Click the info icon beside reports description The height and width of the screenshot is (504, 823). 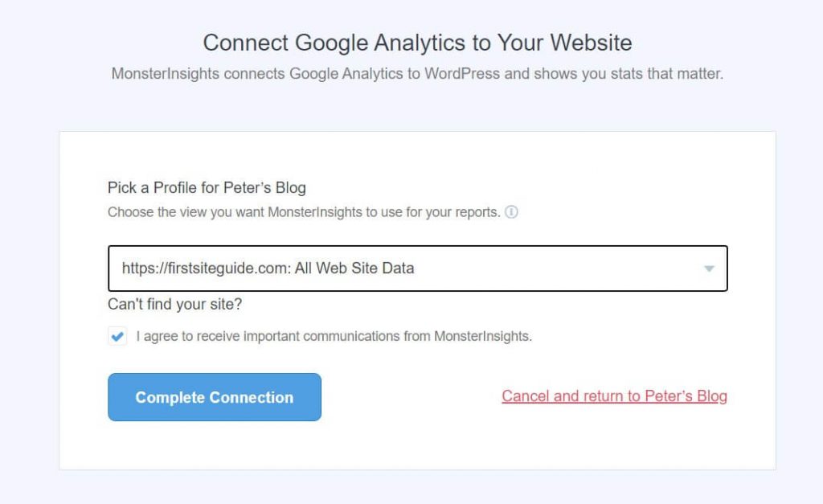click(x=511, y=213)
